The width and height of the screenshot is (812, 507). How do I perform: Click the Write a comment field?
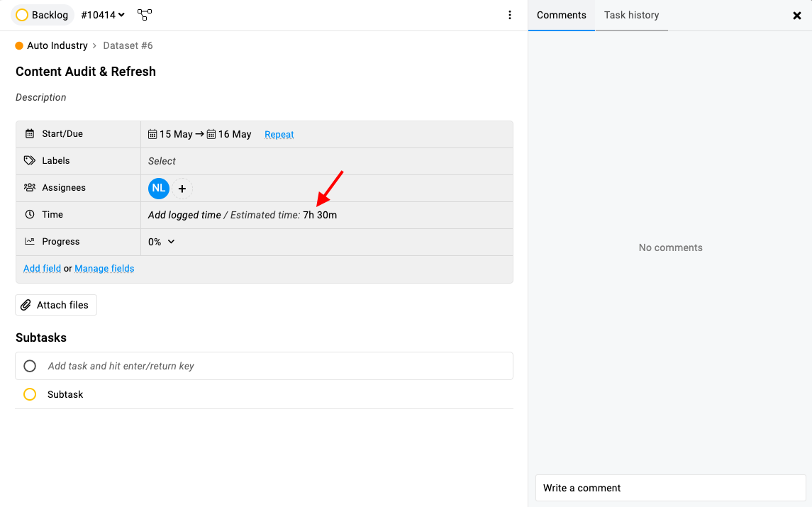tap(671, 488)
